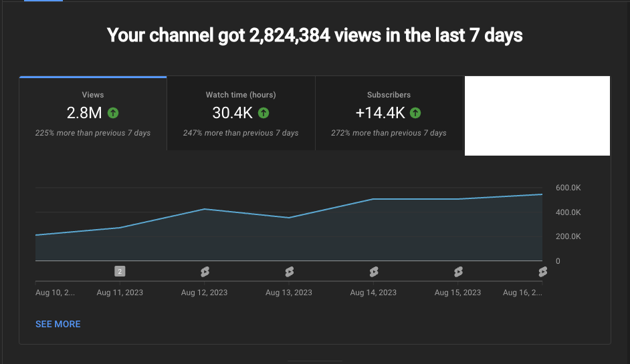Select the Shorts marker under Aug 15, 2023
This screenshot has width=630, height=364.
coord(458,271)
